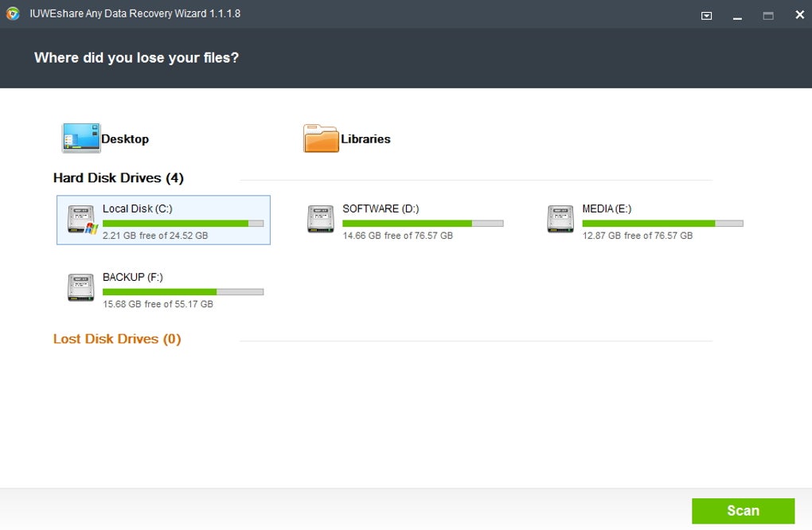Select the Lost Disk Drives (0) heading
The height and width of the screenshot is (530, 812).
tap(117, 339)
